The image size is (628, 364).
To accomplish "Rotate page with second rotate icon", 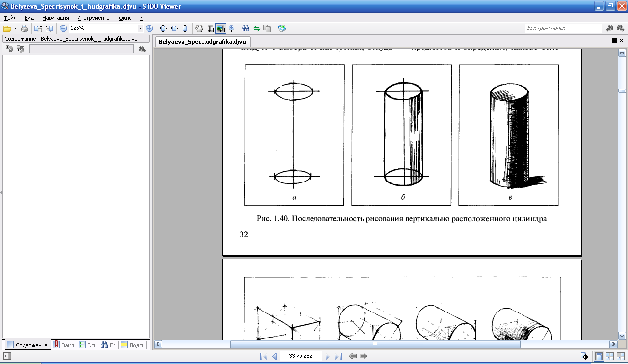I will point(49,28).
